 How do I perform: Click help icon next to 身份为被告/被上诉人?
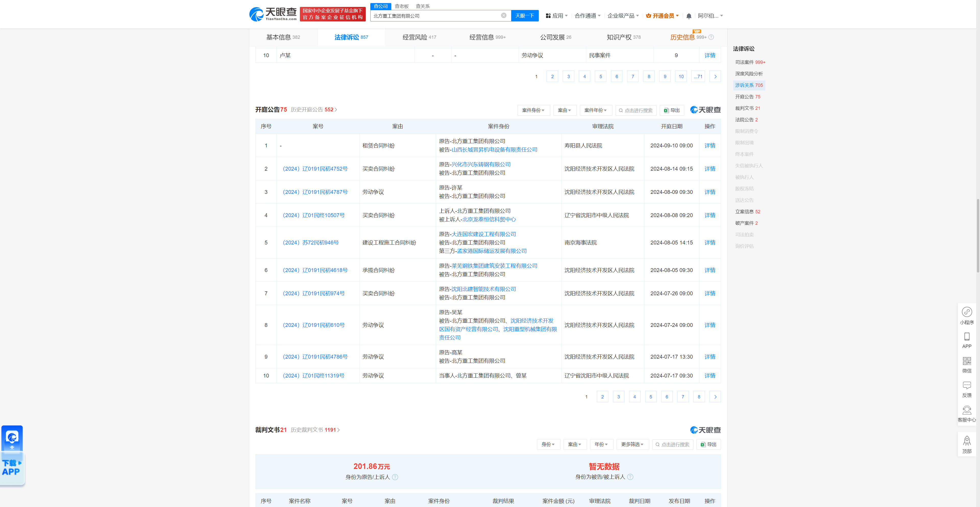pos(630,477)
